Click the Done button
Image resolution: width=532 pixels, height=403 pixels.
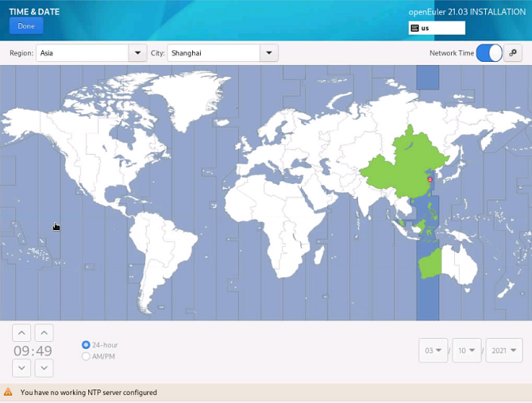coord(26,26)
